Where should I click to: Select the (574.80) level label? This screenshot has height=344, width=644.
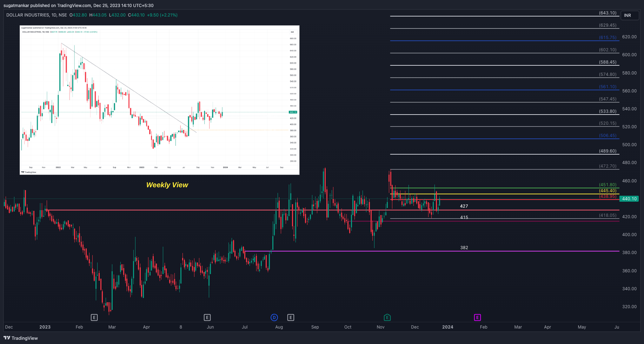608,74
